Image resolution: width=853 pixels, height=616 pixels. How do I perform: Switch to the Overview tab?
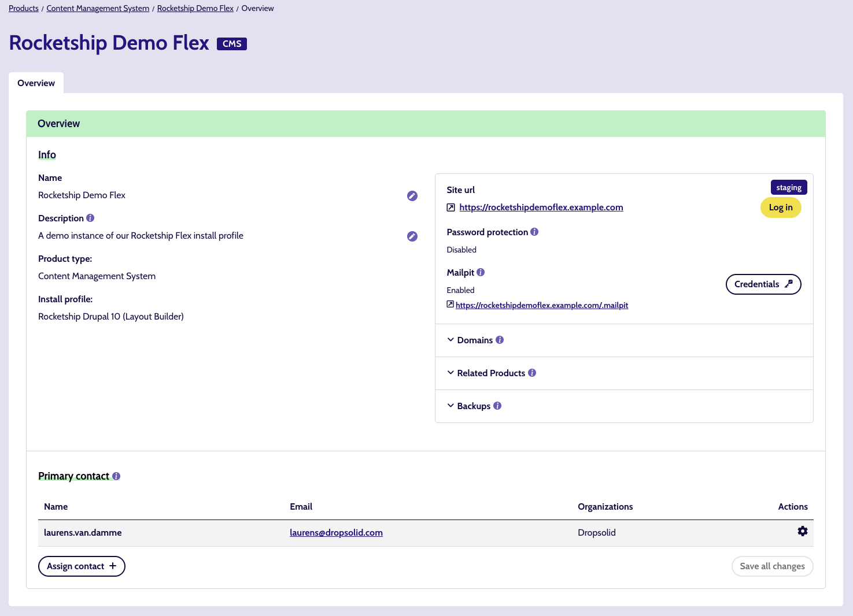coord(36,83)
